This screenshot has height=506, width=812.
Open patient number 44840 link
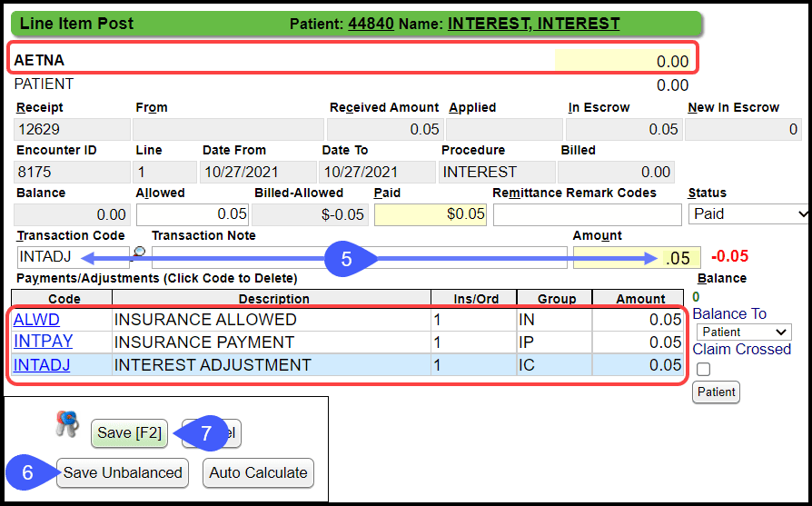coord(371,24)
